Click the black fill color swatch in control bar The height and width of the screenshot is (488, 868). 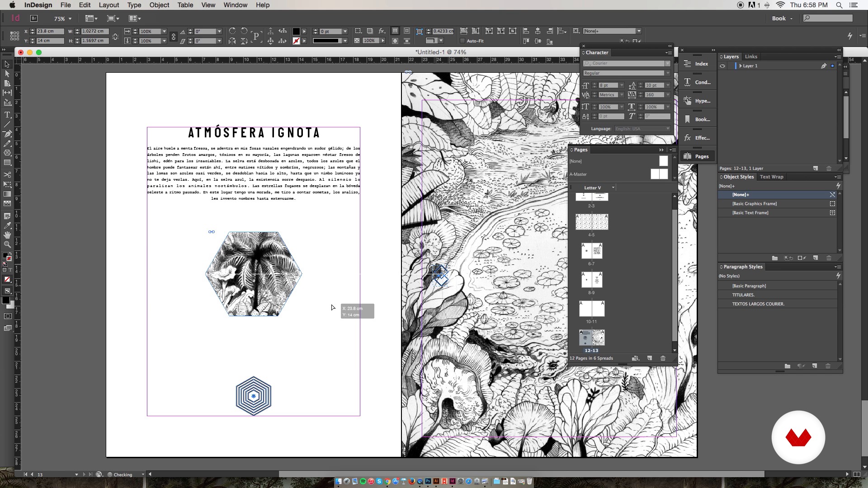click(x=296, y=31)
